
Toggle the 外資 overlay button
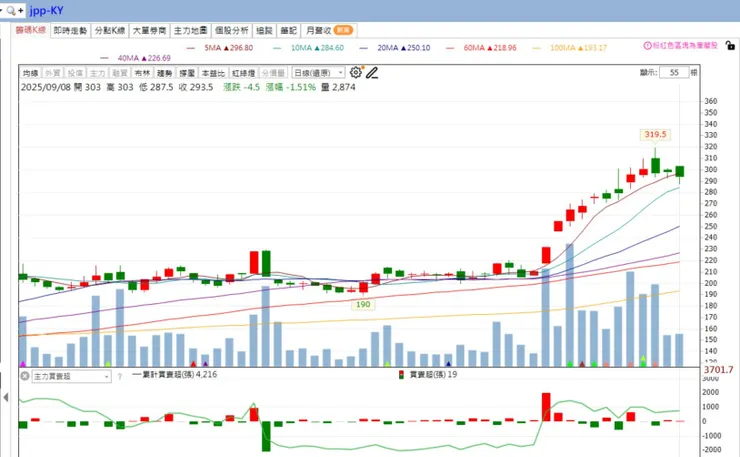tap(52, 73)
